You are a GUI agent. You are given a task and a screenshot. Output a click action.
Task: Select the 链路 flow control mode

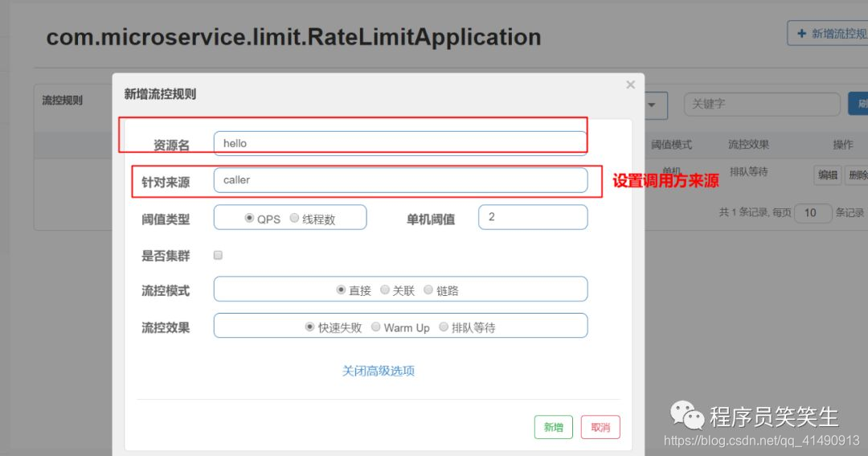coord(428,290)
